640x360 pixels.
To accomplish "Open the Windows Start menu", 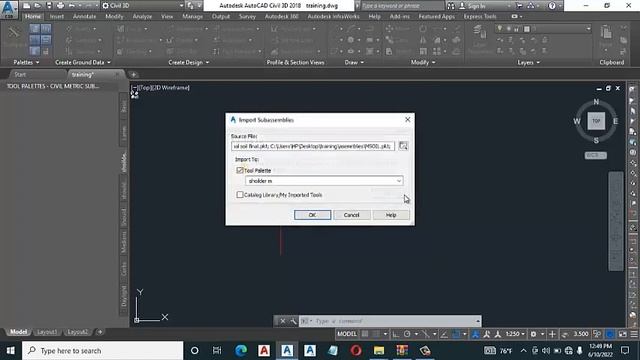I will click(x=11, y=351).
